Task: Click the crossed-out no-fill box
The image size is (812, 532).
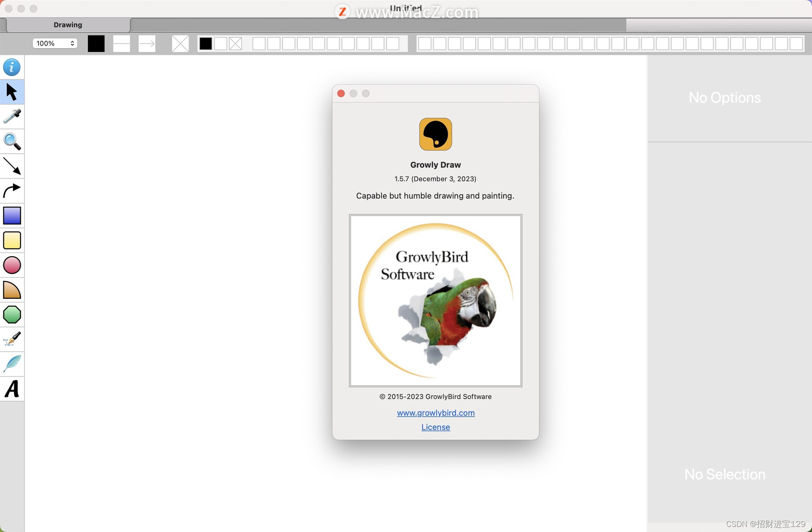Action: 180,44
